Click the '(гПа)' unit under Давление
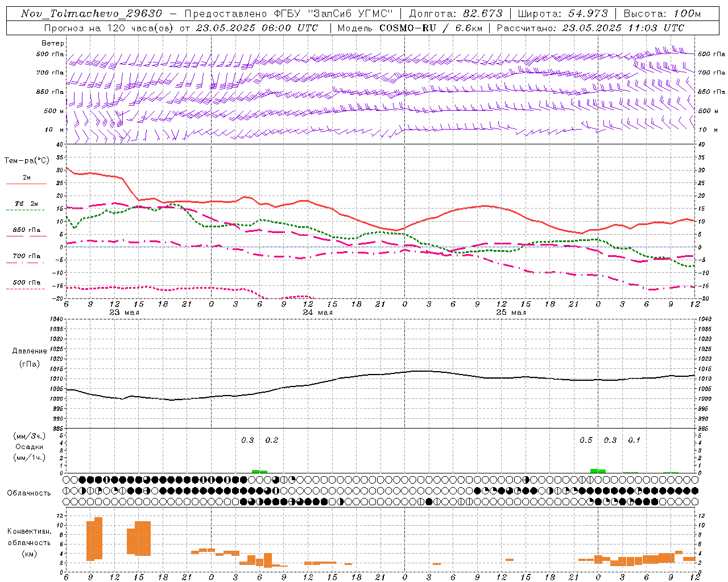 click(x=30, y=364)
